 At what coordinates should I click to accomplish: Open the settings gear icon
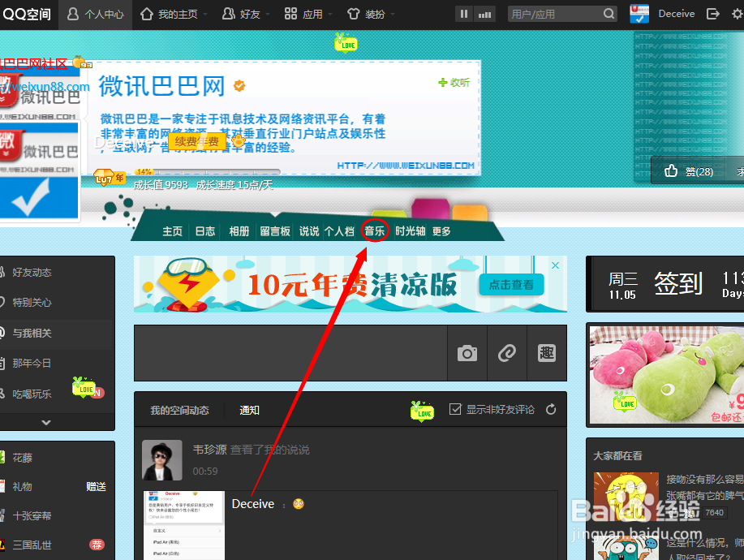[x=738, y=14]
